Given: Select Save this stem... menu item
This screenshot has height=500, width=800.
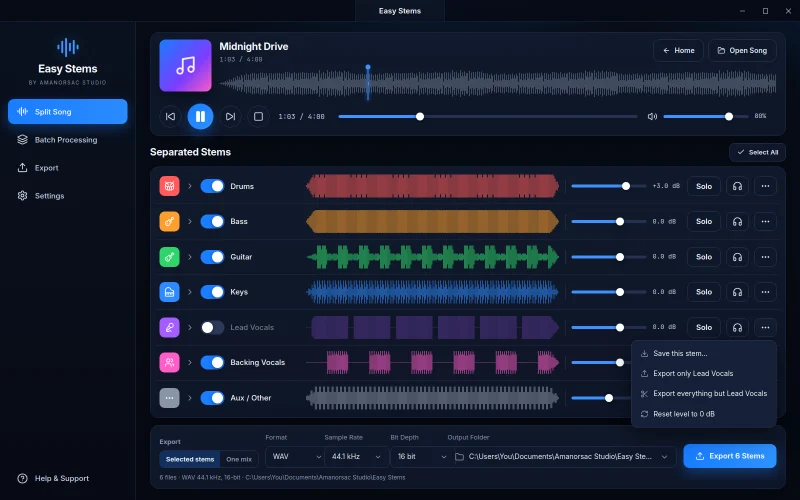Looking at the screenshot, I should 704,354.
